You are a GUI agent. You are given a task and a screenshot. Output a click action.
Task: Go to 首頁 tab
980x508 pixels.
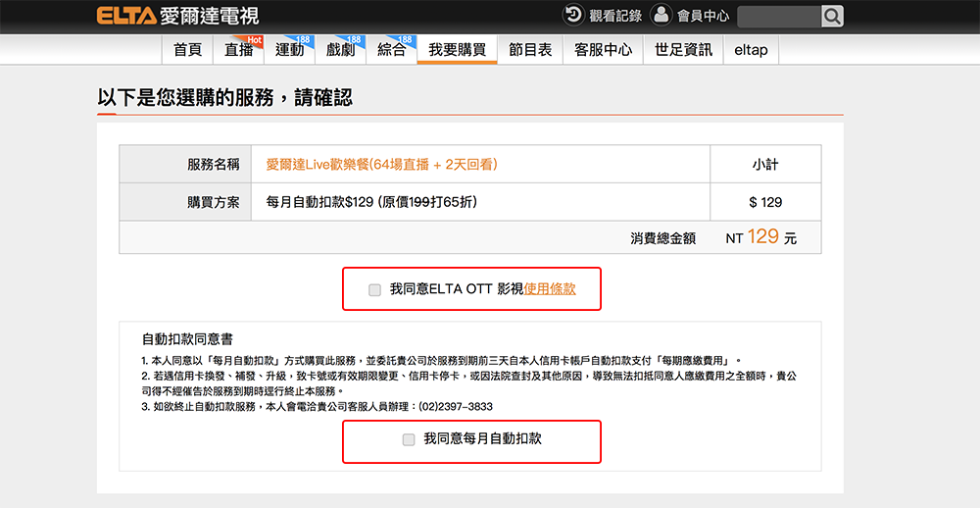pos(187,50)
